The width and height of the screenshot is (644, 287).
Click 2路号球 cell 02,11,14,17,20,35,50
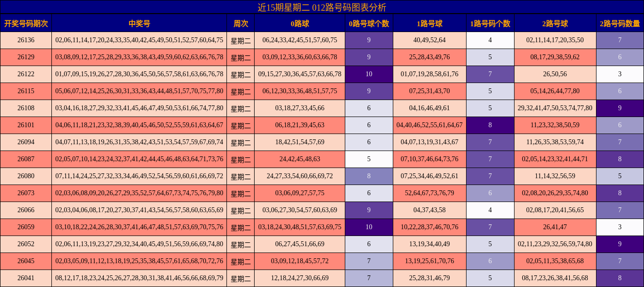click(x=555, y=40)
